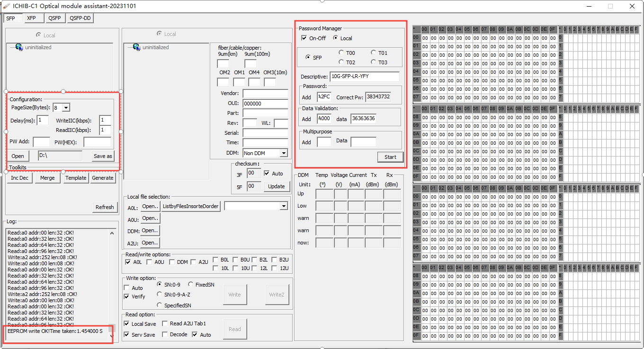Click the Descriptive text field showing 10G-SFP-LR-YFY
The image size is (644, 349).
[x=365, y=76]
